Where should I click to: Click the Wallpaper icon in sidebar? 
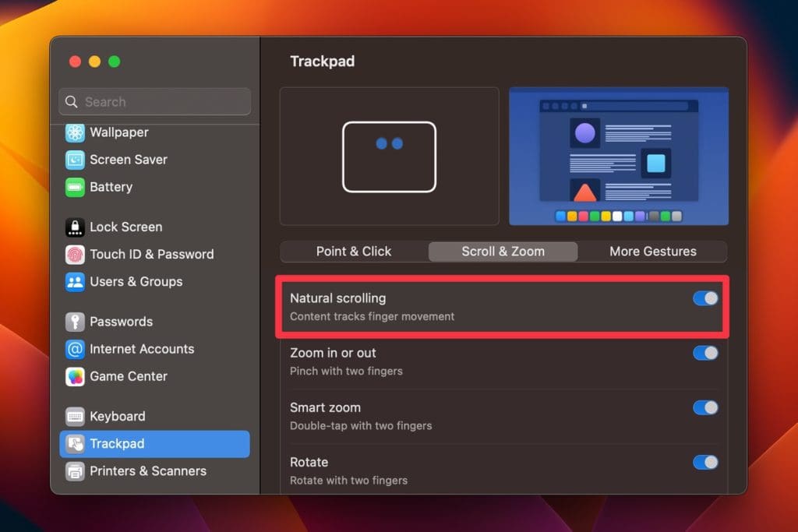(x=75, y=132)
